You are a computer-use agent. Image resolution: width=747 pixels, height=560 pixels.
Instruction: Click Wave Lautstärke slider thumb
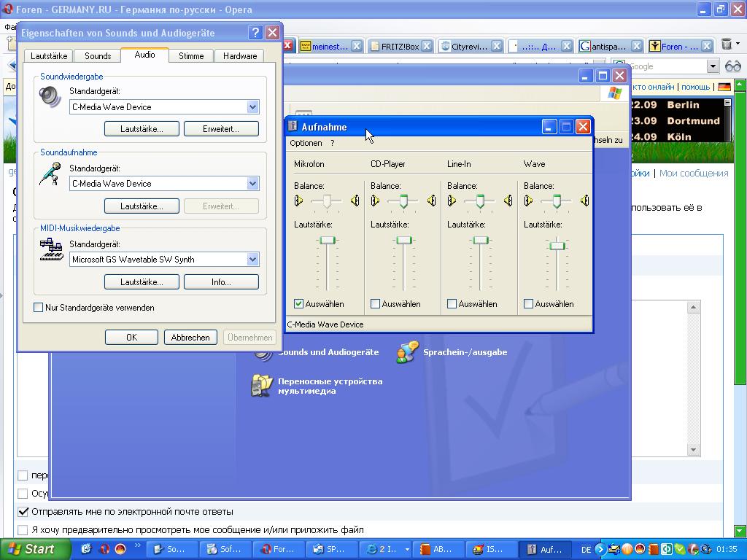click(x=557, y=246)
